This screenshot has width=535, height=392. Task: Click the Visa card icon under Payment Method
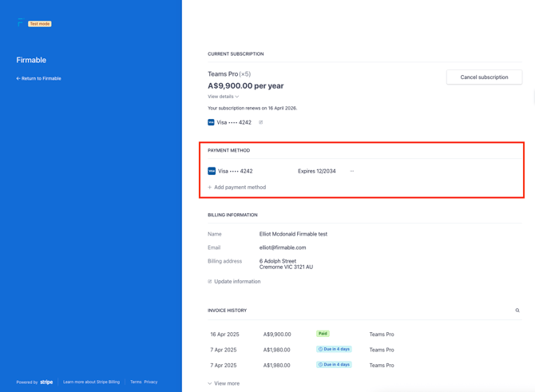(212, 171)
